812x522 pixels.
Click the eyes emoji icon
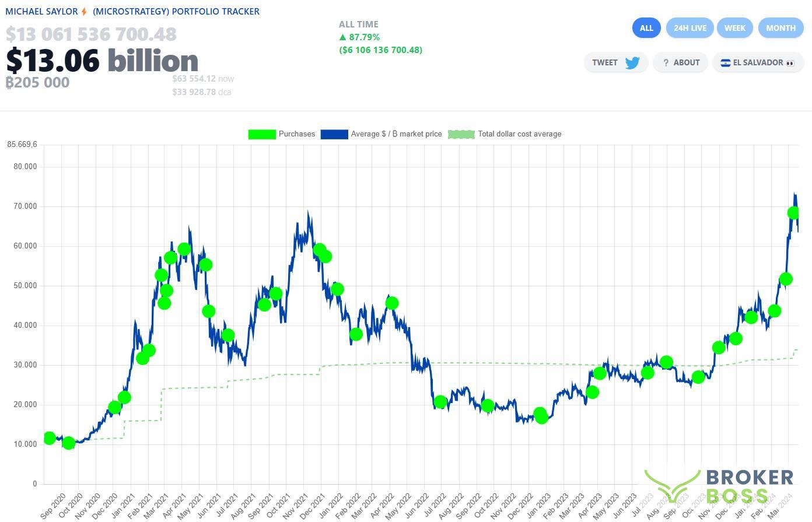tap(790, 63)
